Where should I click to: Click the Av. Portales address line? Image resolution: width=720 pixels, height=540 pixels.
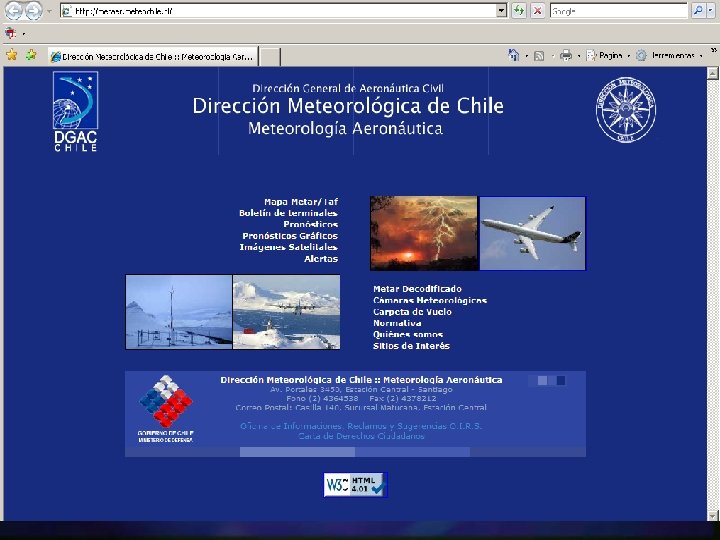(x=361, y=389)
